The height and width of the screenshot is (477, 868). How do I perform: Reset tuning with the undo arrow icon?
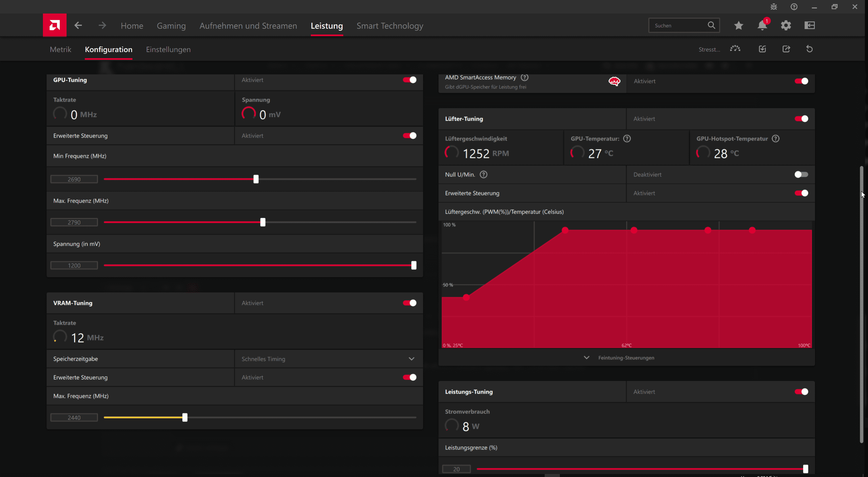pyautogui.click(x=809, y=49)
